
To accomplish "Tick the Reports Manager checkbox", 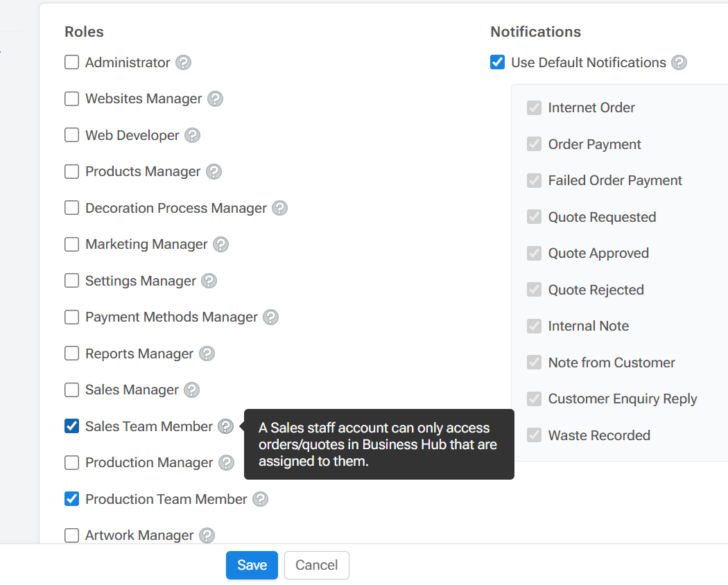I will pos(71,353).
